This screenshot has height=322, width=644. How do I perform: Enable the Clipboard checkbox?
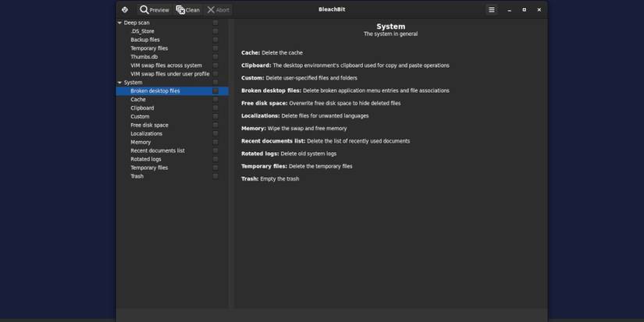pos(215,108)
